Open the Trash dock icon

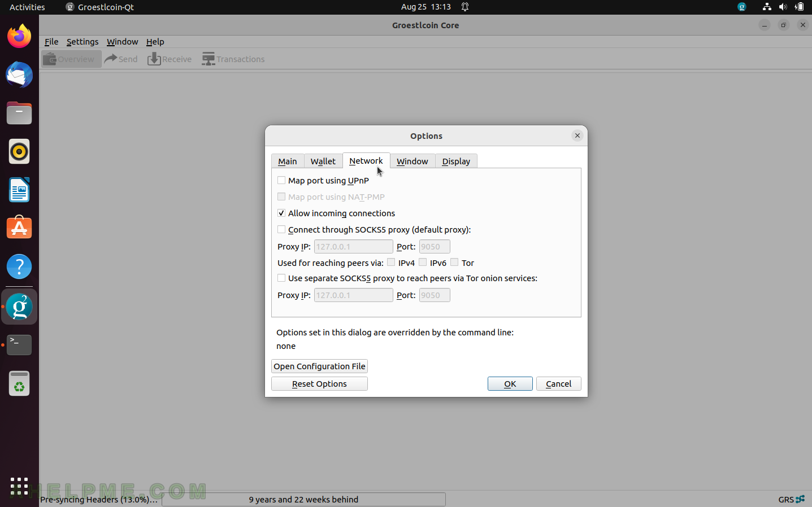[x=19, y=383]
